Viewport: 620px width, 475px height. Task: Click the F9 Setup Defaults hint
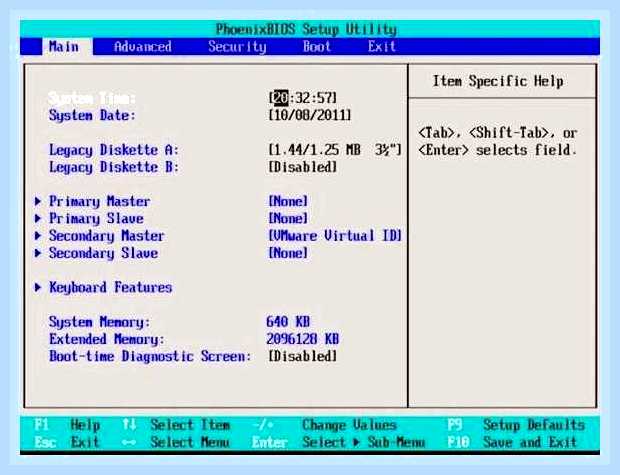[516, 425]
